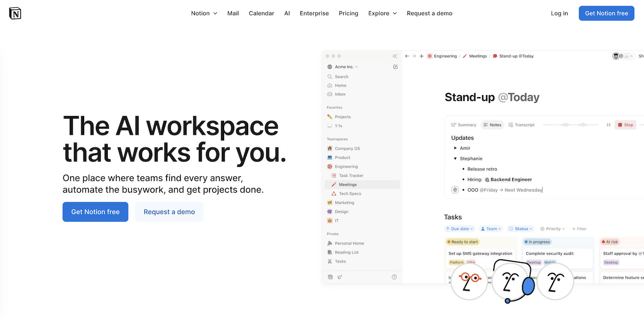
Task: Open the Priority filter dropdown
Action: pyautogui.click(x=553, y=229)
